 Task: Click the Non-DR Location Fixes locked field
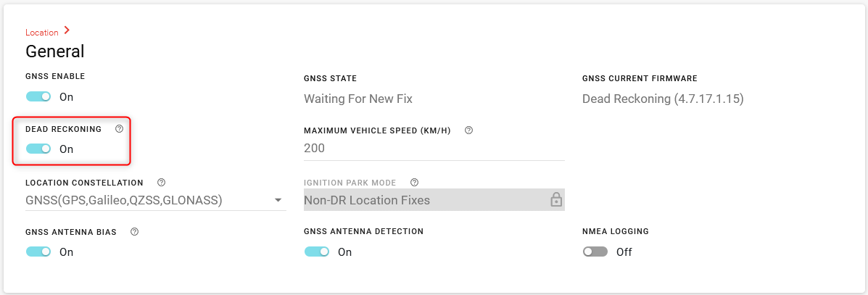(421, 201)
